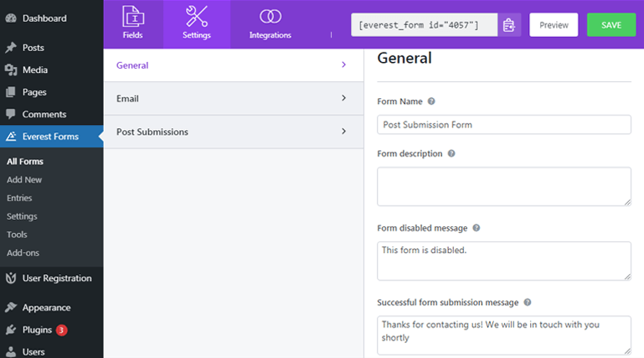Click the Form disabled message text area
Screen dimensions: 644x358
[504, 261]
